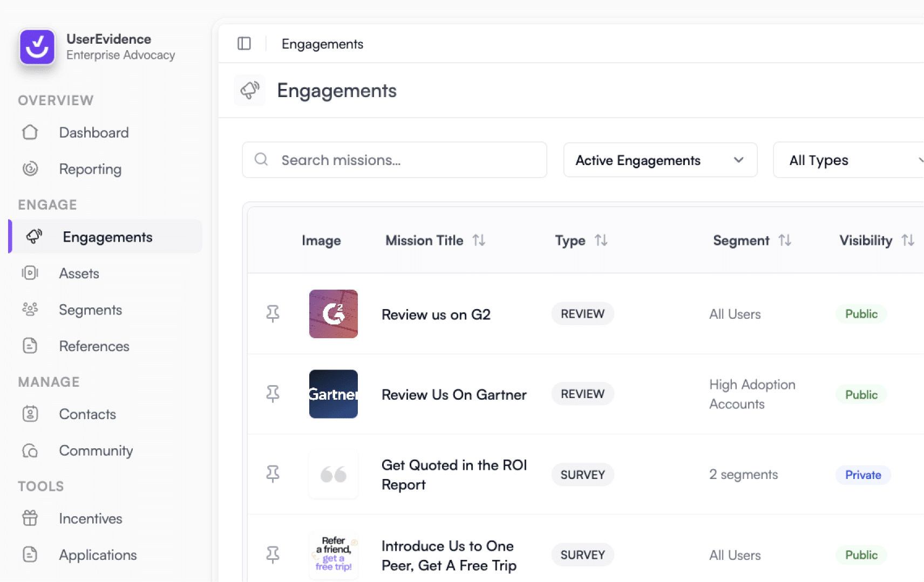924x582 pixels.
Task: Pin the Review us on G2 mission
Action: click(x=273, y=314)
